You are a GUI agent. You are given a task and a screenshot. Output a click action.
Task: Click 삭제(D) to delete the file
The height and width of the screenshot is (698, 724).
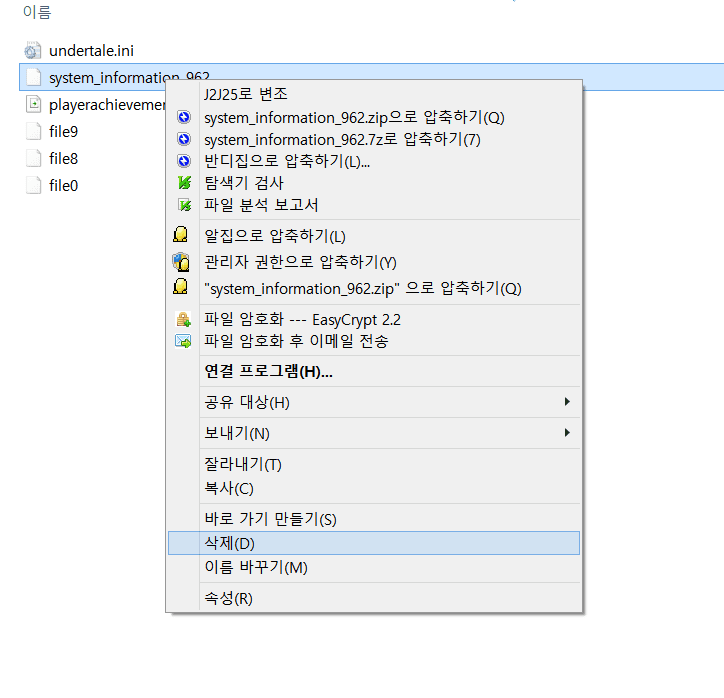pyautogui.click(x=374, y=543)
